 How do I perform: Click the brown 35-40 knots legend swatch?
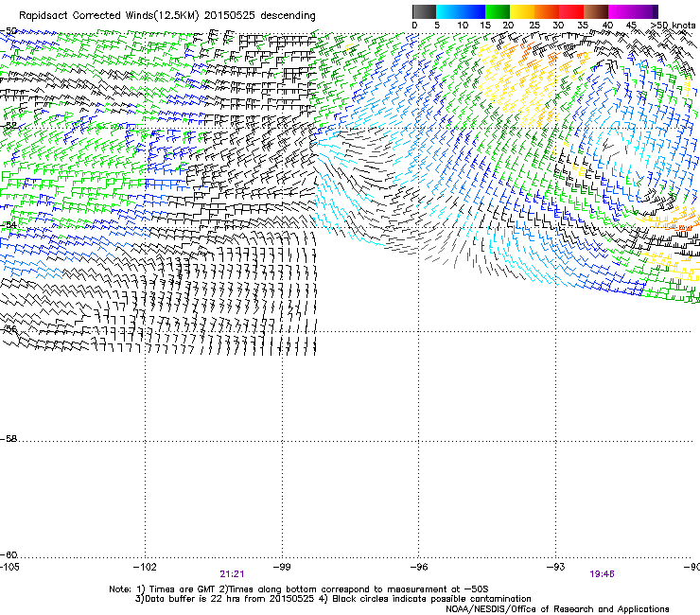(596, 11)
